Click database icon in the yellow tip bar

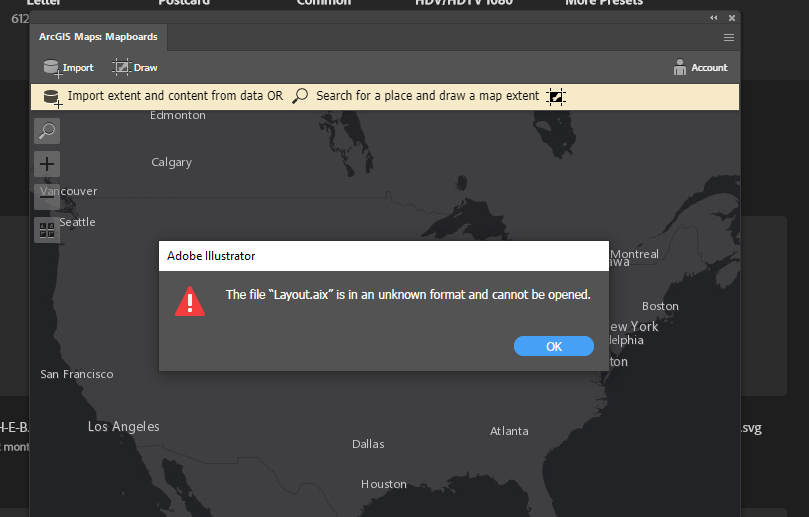[x=52, y=97]
